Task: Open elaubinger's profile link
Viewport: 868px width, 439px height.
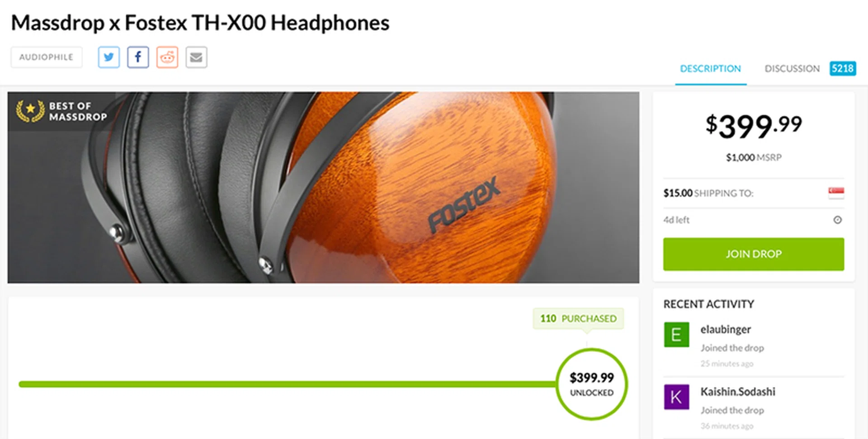Action: pos(726,329)
